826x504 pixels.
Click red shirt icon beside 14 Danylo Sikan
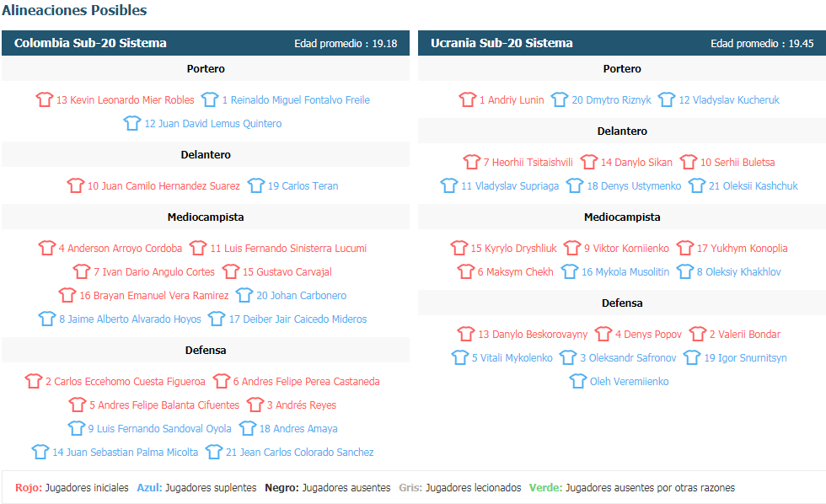(x=589, y=161)
